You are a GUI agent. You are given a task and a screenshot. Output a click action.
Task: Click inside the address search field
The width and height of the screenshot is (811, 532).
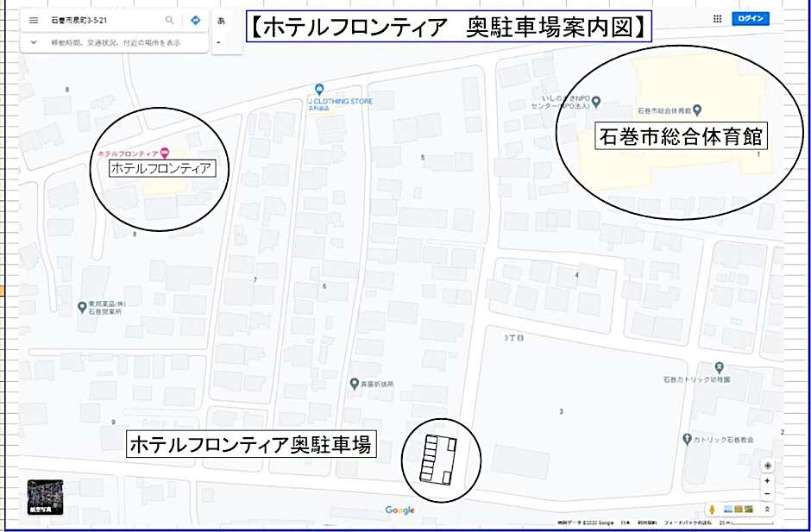104,19
